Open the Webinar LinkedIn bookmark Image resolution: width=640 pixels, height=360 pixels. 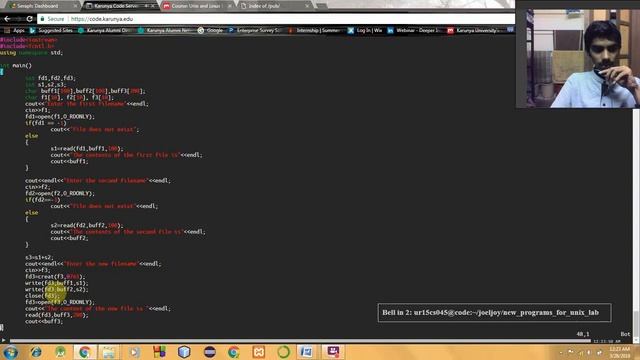pos(414,30)
